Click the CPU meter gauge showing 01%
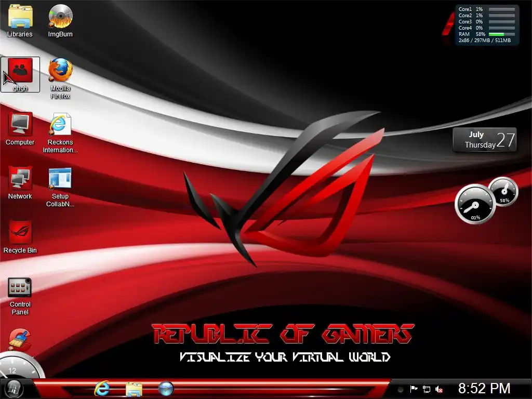Image resolution: width=532 pixels, height=399 pixels. point(475,204)
